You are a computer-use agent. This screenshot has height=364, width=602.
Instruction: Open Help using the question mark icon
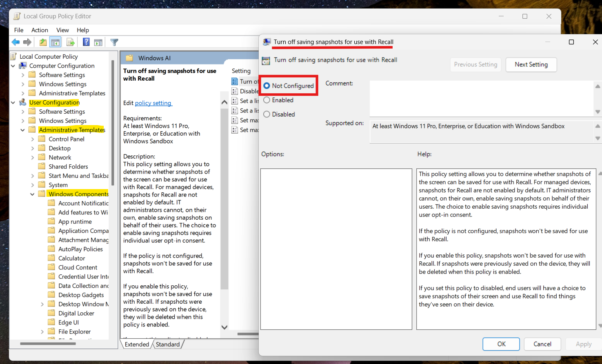(x=86, y=42)
